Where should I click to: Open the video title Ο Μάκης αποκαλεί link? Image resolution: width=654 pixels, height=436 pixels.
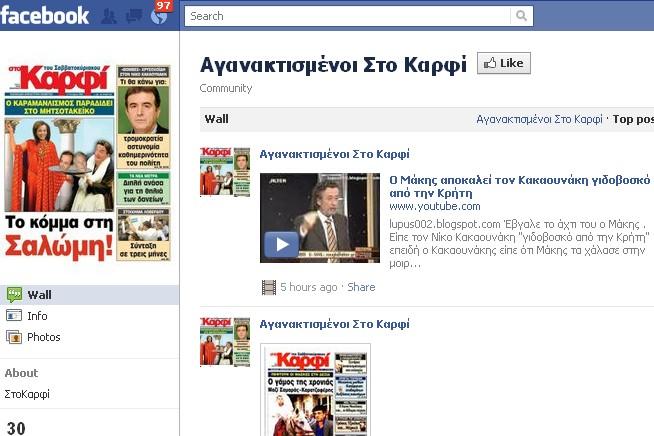(520, 186)
